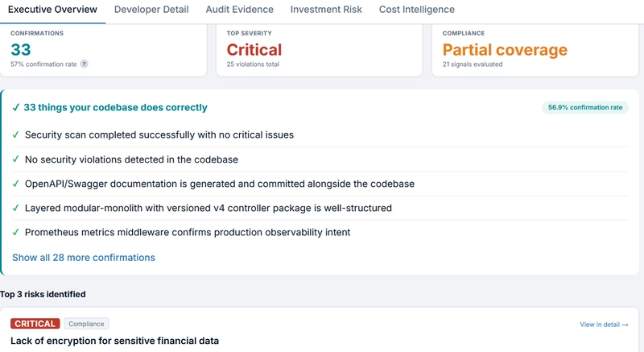Click the checkmark beside Prometheus metrics middleware item
Screen dimensions: 644x352
(15, 232)
